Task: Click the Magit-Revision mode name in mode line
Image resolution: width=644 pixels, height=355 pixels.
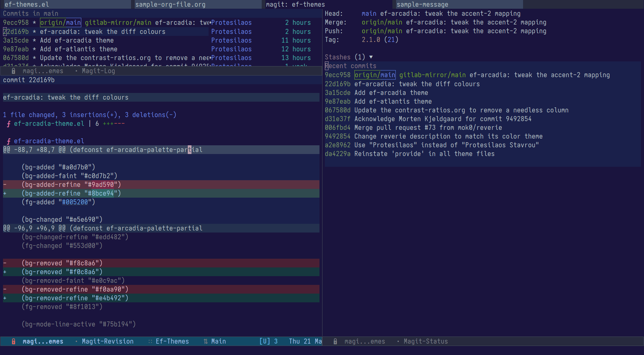Action: coord(108,341)
